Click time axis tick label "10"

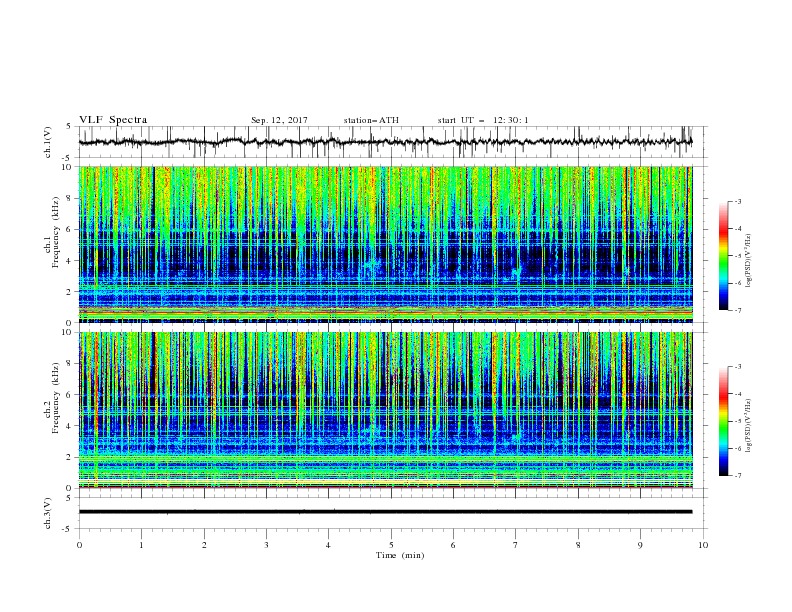point(703,545)
